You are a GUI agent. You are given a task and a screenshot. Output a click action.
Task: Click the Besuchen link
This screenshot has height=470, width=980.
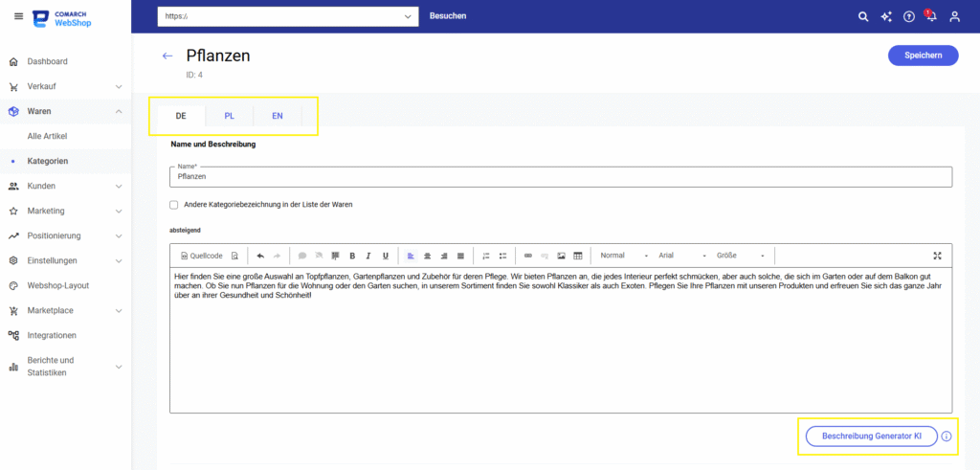coord(448,16)
